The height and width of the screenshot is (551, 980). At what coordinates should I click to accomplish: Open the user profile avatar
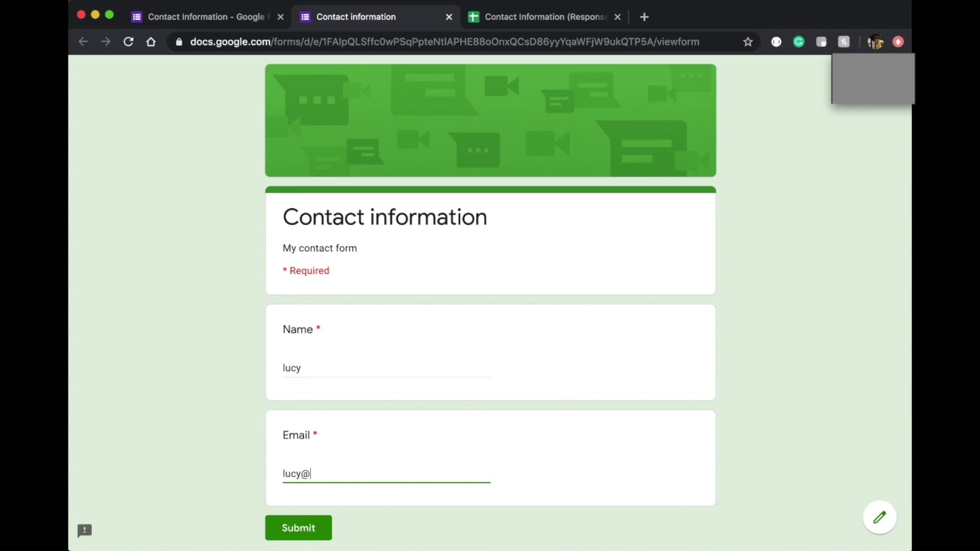tap(875, 42)
